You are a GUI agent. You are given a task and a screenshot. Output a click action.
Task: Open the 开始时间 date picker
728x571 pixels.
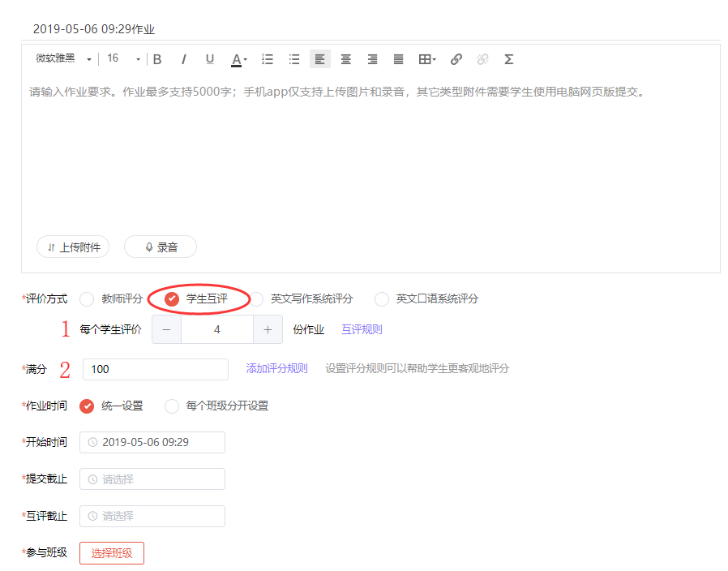(152, 442)
